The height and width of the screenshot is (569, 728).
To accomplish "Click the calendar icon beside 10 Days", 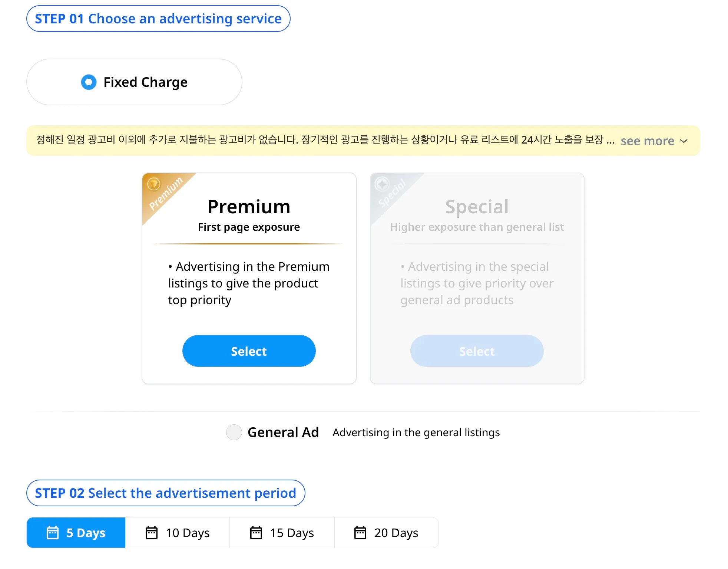I will pyautogui.click(x=152, y=533).
